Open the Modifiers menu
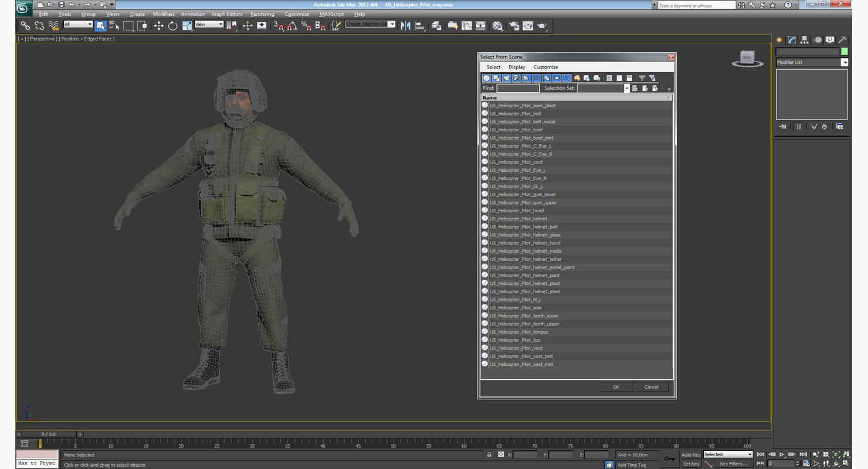This screenshot has width=868, height=469. tap(164, 14)
